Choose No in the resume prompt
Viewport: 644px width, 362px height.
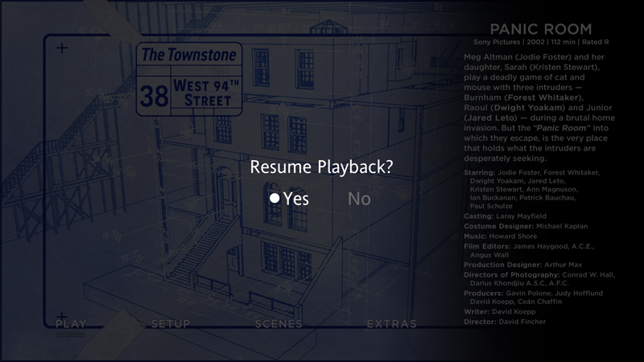click(359, 199)
